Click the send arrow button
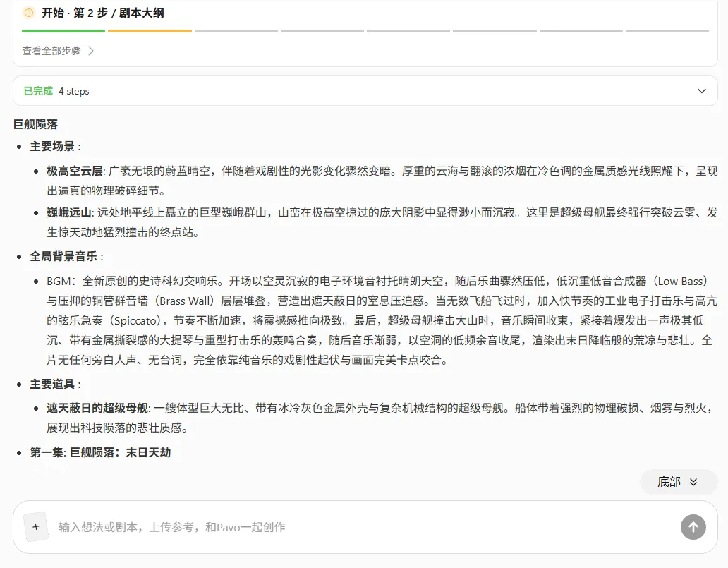Screen dimensions: 728x568 pyautogui.click(x=693, y=527)
